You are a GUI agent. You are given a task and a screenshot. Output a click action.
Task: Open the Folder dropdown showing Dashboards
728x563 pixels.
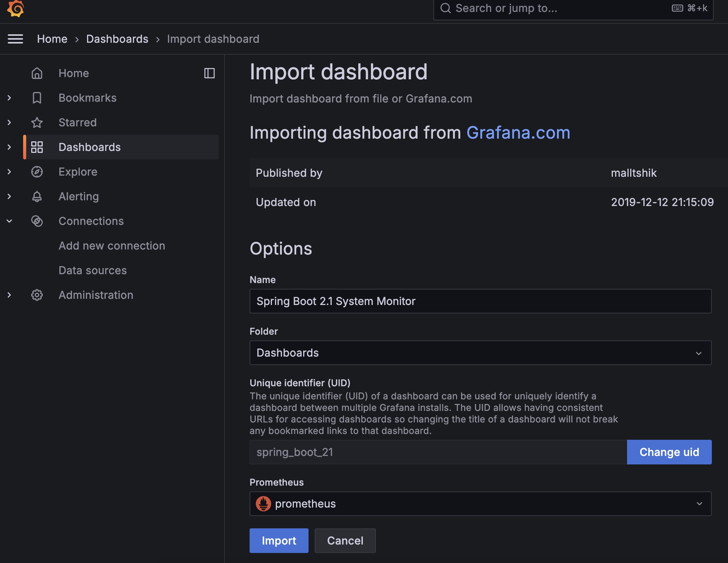pos(480,353)
